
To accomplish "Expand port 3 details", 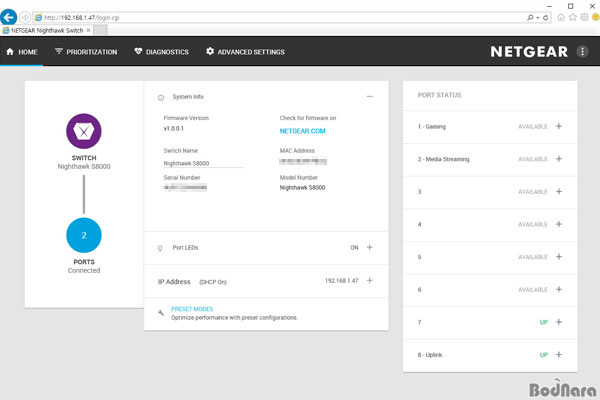I will (x=559, y=191).
